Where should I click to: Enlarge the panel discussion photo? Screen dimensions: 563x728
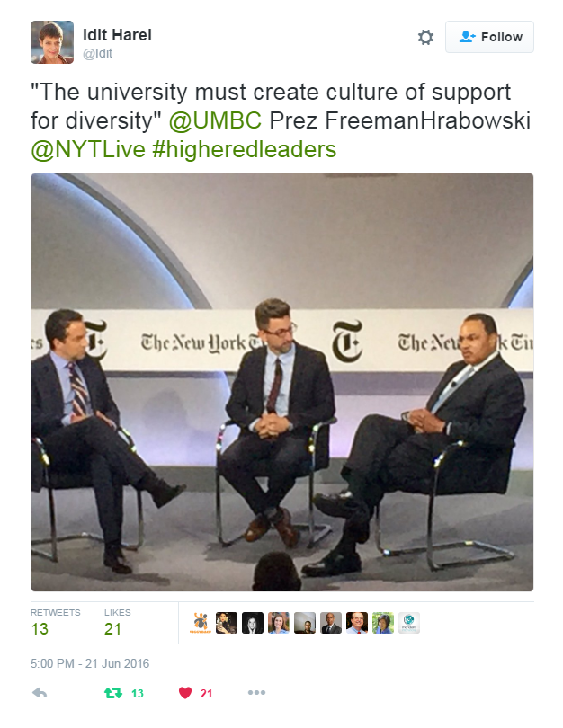tap(282, 382)
